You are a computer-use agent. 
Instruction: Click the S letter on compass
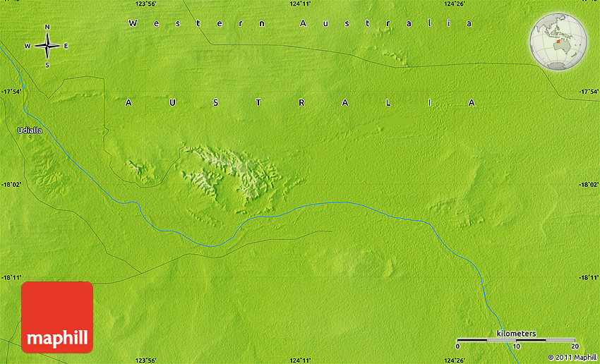click(x=47, y=66)
